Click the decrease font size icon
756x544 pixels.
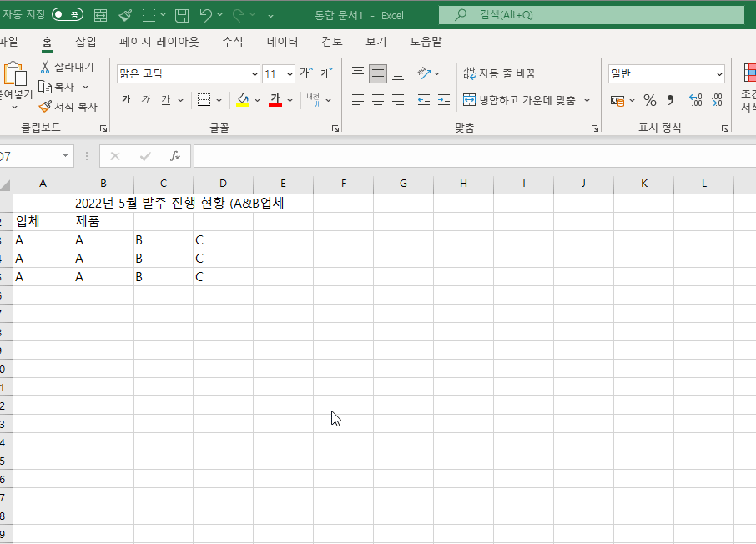[x=327, y=73]
